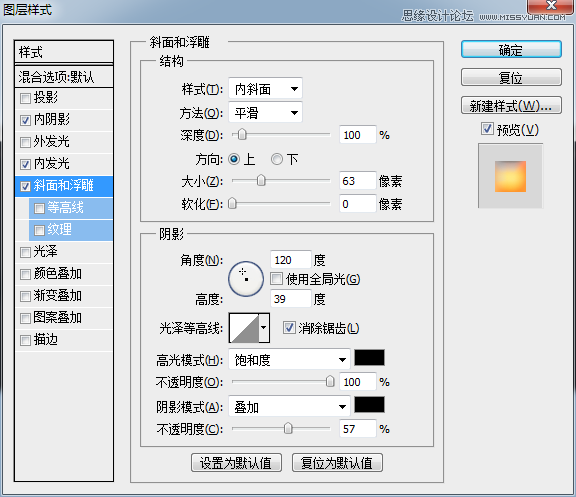The width and height of the screenshot is (576, 497).
Task: Uncheck the 内阴影 inner shadow checkbox
Action: pos(25,120)
